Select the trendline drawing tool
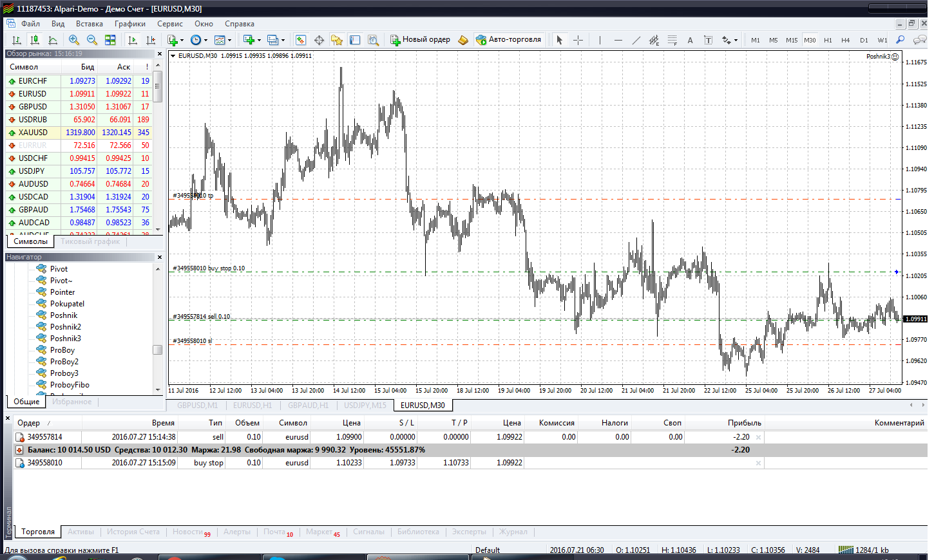This screenshot has width=934, height=560. tap(636, 40)
